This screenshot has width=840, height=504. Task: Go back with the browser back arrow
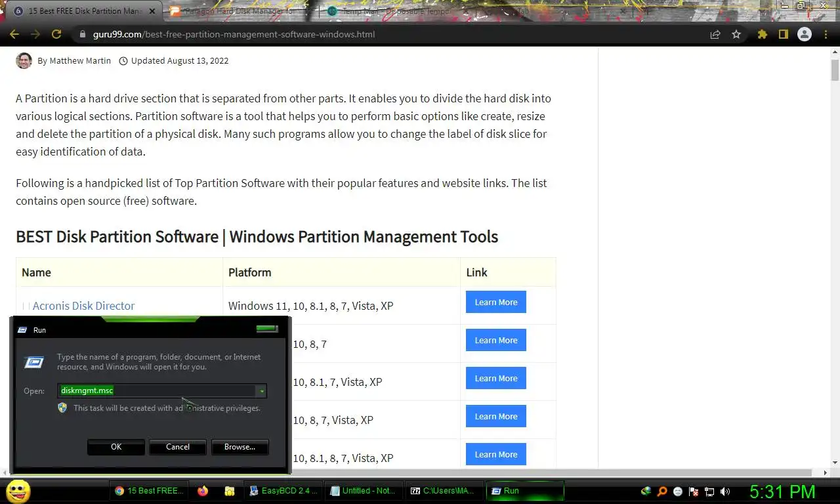tap(14, 34)
